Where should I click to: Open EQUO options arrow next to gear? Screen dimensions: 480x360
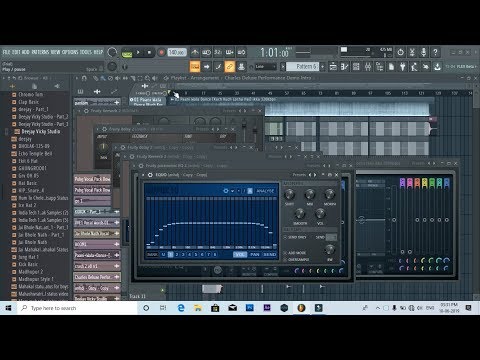point(232,191)
